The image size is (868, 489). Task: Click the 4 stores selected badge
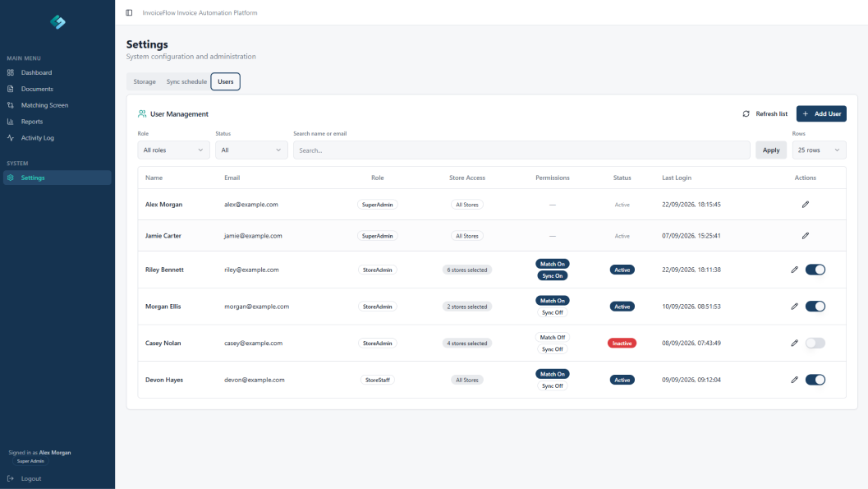[x=467, y=344]
